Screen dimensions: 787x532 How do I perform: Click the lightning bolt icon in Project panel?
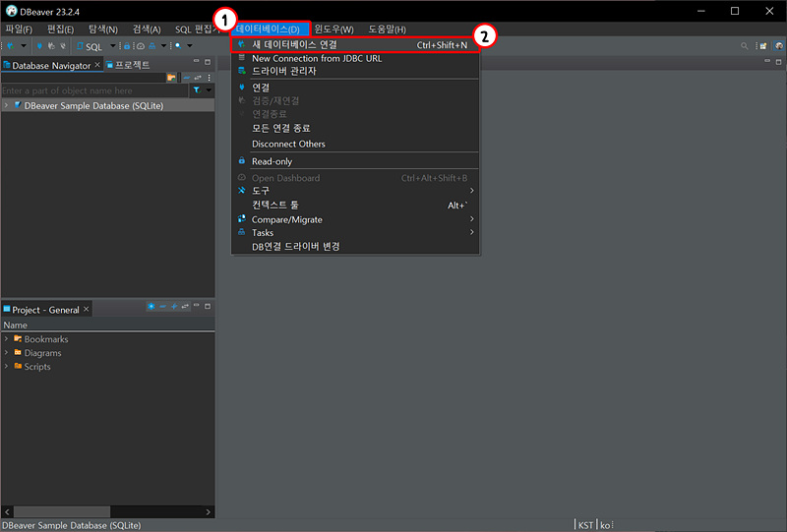[x=174, y=306]
